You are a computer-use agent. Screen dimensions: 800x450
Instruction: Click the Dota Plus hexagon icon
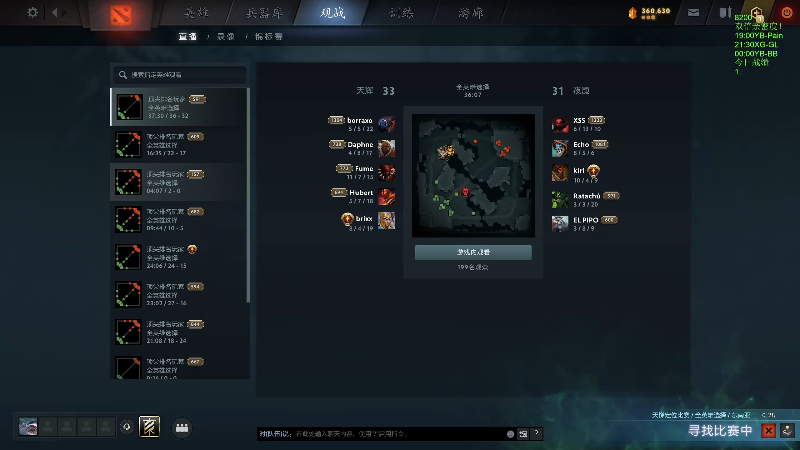[757, 13]
